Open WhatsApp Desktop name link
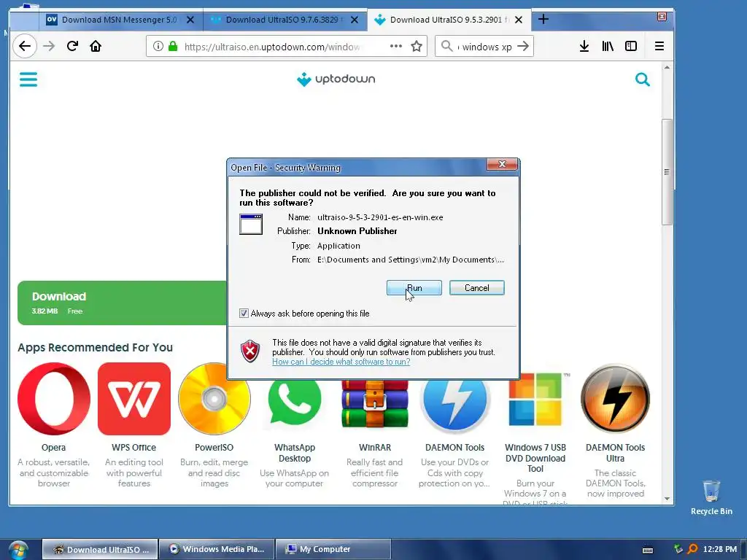This screenshot has width=747, height=560. point(295,453)
